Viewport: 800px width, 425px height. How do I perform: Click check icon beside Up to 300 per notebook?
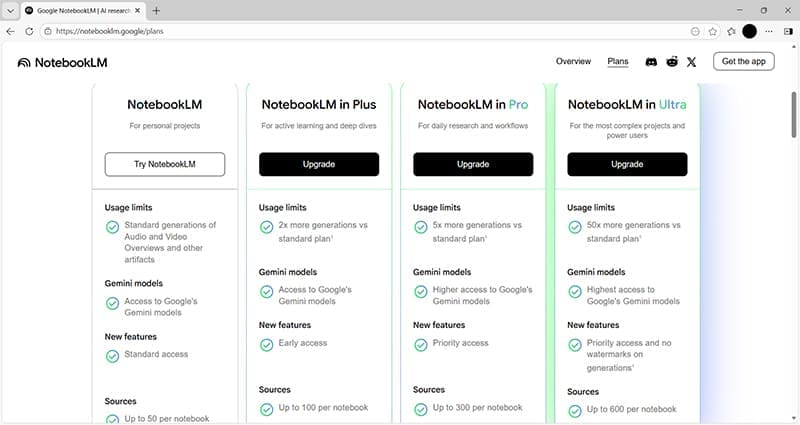[420, 410]
